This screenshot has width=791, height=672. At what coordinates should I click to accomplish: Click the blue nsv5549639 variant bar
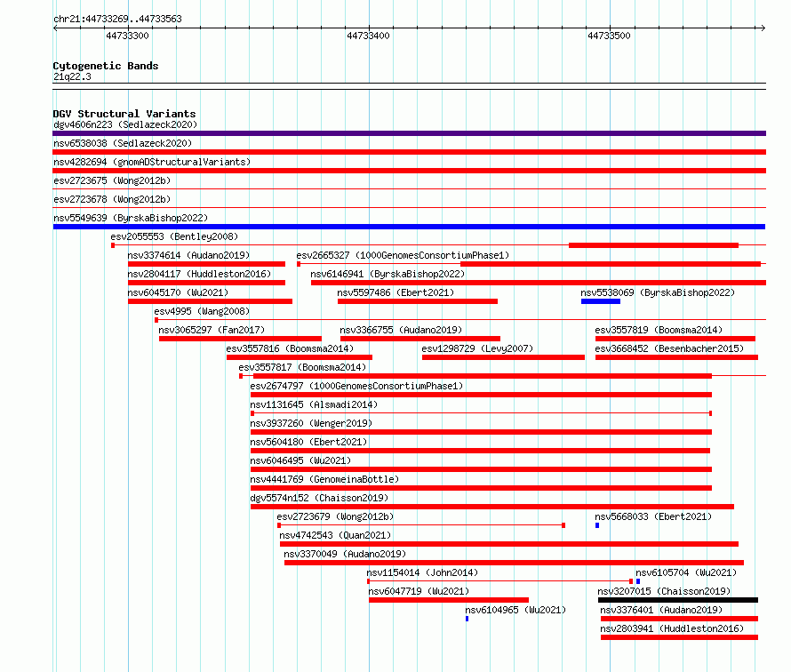tap(409, 227)
